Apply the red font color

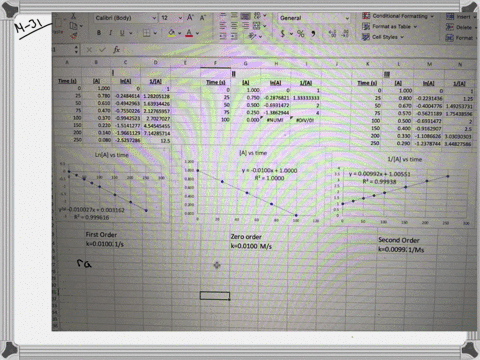[x=189, y=33]
